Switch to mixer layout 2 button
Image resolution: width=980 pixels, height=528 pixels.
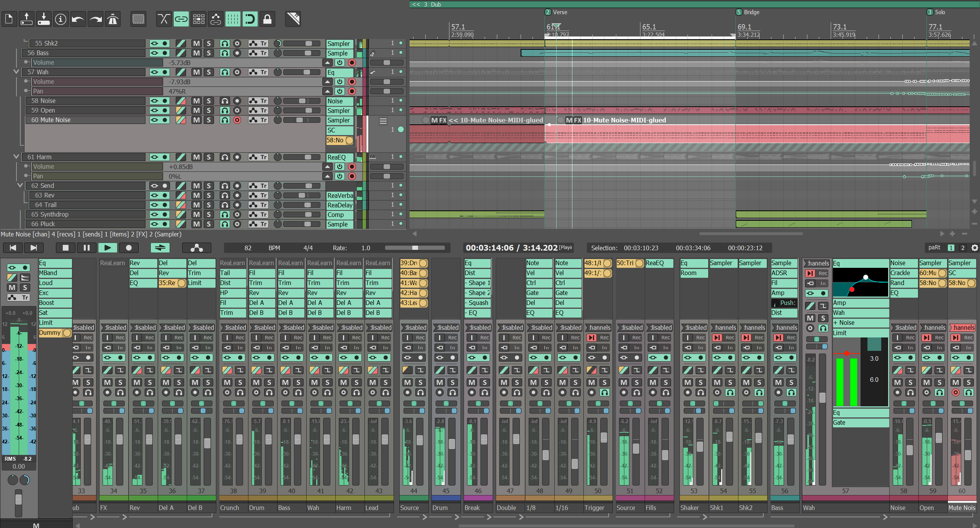click(963, 248)
